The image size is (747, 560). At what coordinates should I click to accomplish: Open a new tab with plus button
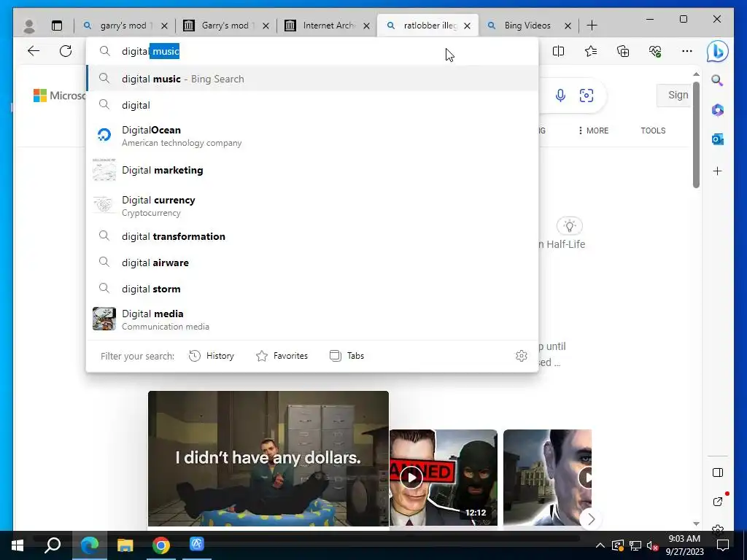(x=592, y=26)
